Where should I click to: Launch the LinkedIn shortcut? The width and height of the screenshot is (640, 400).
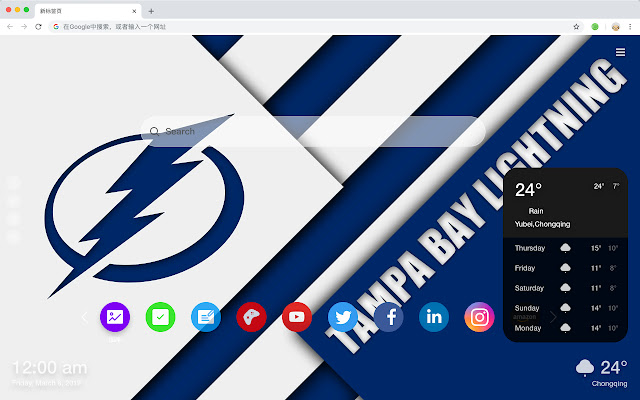coord(433,317)
